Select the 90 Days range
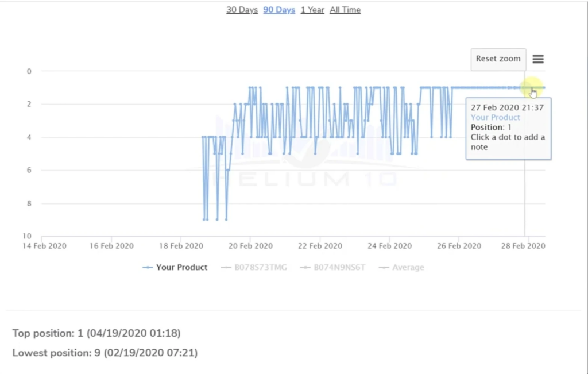This screenshot has width=588, height=374. click(x=279, y=10)
